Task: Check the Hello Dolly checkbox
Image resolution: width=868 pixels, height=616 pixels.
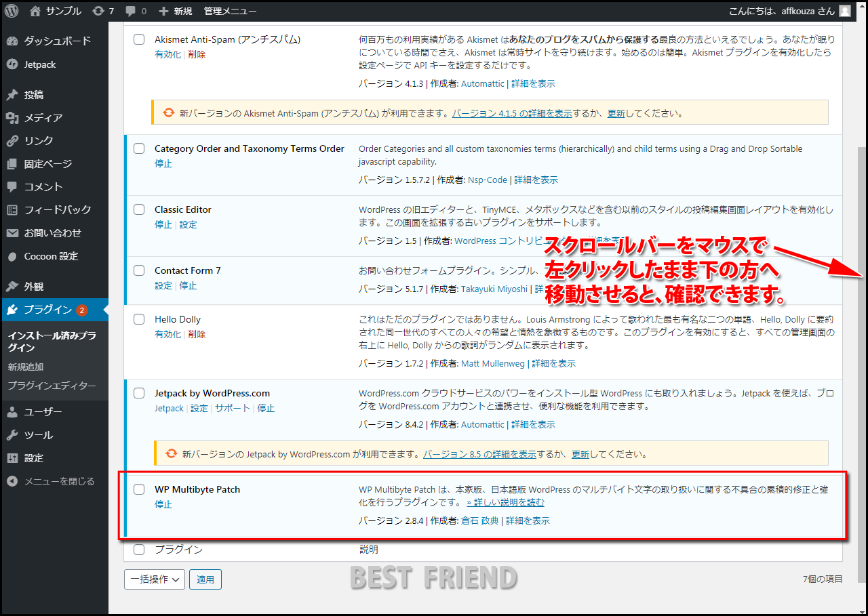Action: pos(139,319)
